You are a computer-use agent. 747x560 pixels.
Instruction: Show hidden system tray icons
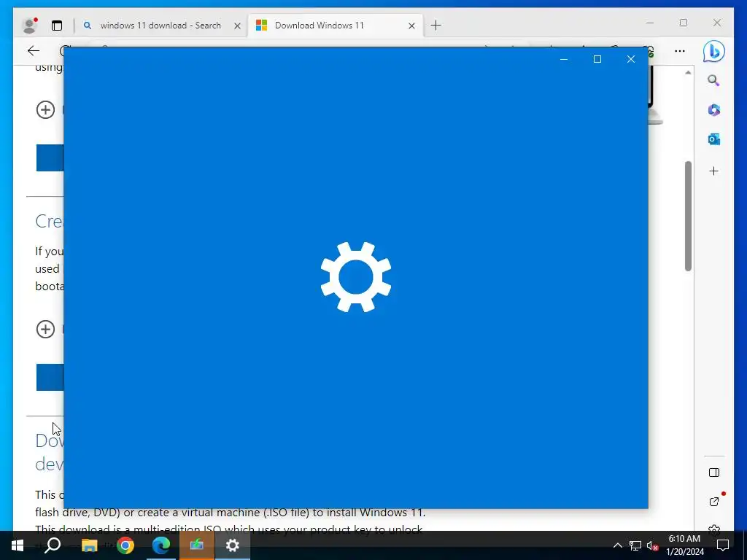click(x=617, y=545)
